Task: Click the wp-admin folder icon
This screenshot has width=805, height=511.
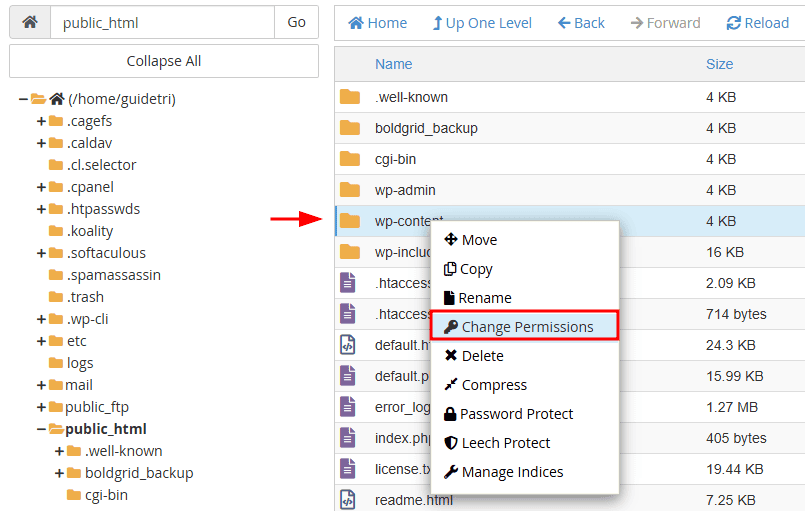Action: point(349,190)
